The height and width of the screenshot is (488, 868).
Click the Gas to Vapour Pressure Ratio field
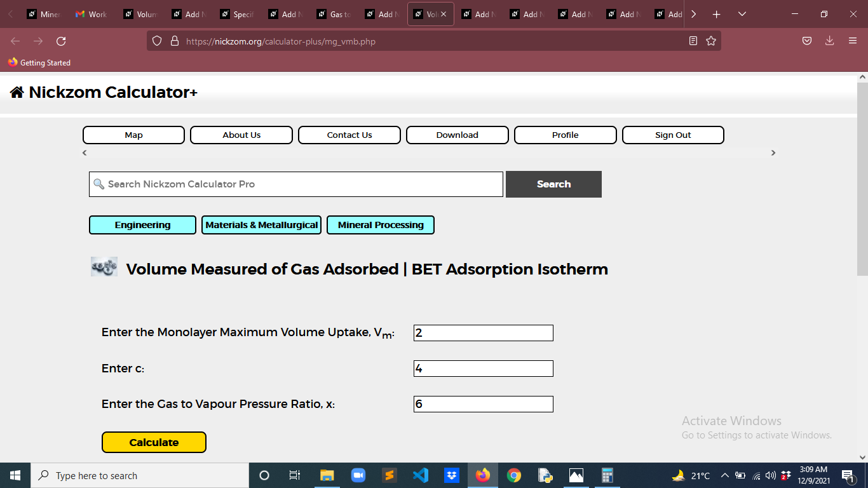click(x=484, y=404)
